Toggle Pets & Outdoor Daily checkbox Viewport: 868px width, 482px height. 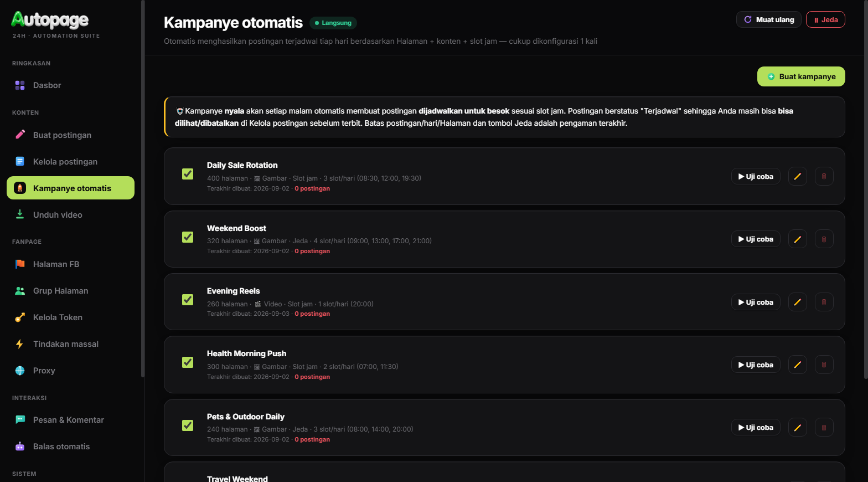188,425
